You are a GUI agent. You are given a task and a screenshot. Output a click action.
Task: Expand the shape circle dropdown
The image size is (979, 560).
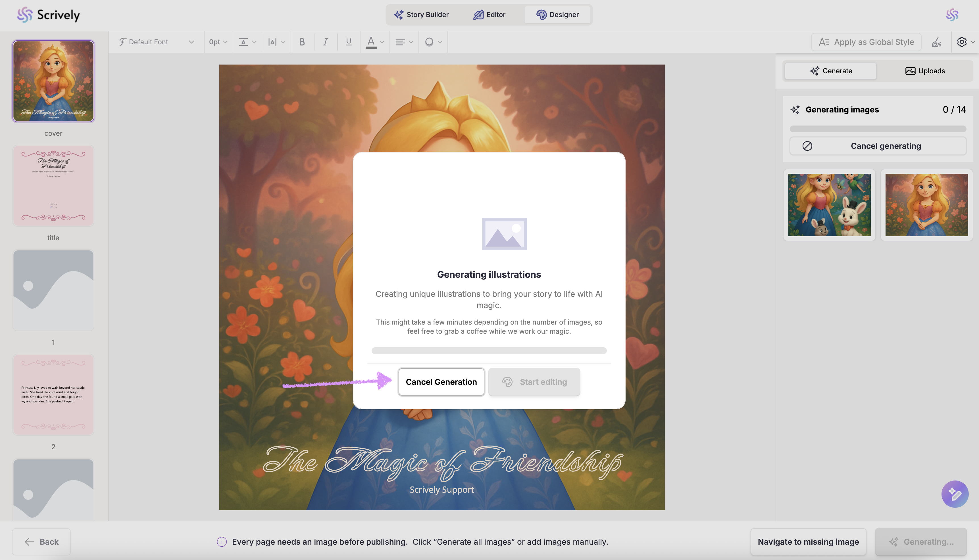[x=433, y=42]
